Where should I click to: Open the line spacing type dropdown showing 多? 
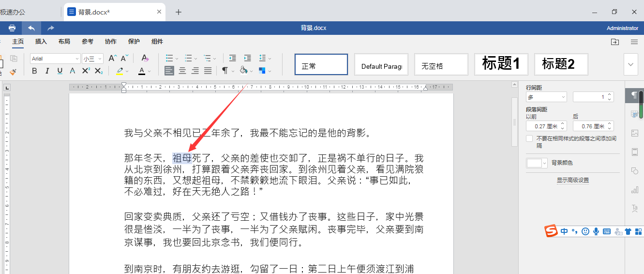pos(546,97)
